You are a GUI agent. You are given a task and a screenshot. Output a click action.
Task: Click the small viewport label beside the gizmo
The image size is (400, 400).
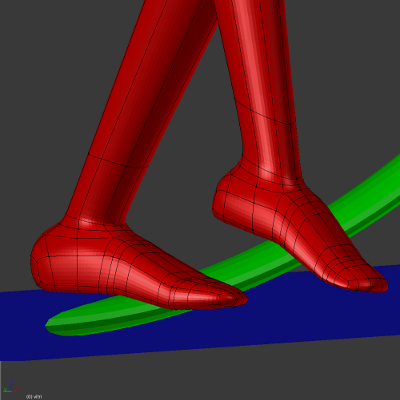34,397
